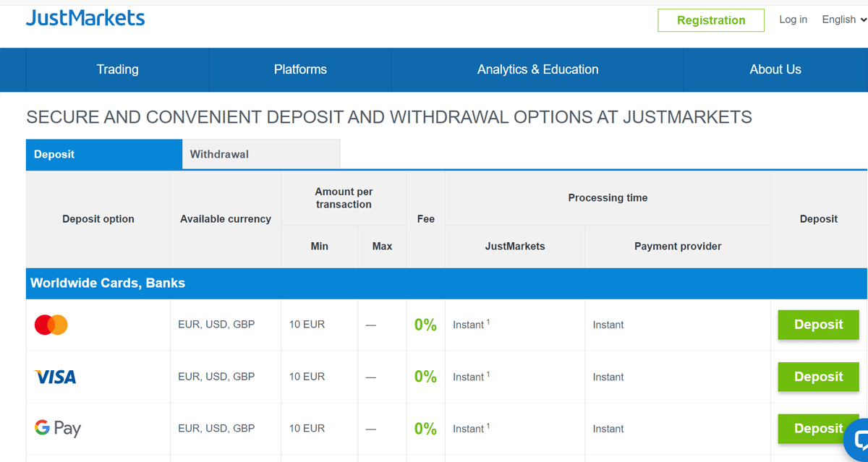Open the Analytics & Education menu
The width and height of the screenshot is (868, 462).
point(537,69)
